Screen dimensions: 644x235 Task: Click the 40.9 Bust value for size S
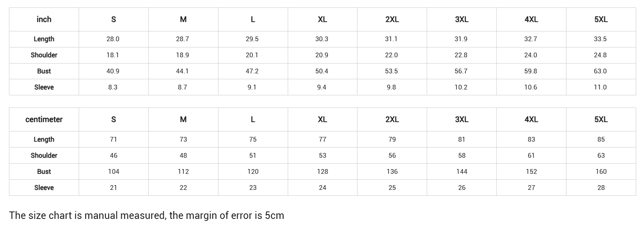113,71
